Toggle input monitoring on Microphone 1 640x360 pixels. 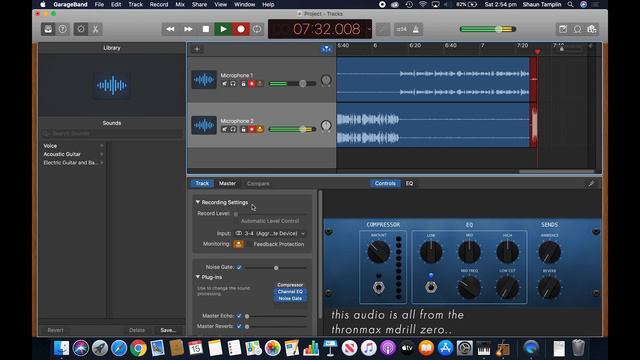pyautogui.click(x=260, y=84)
